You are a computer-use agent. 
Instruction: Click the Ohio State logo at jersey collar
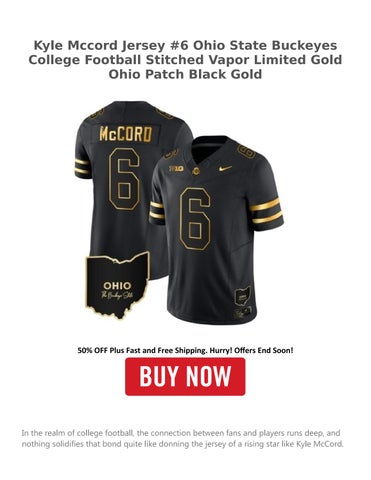pos(197,170)
